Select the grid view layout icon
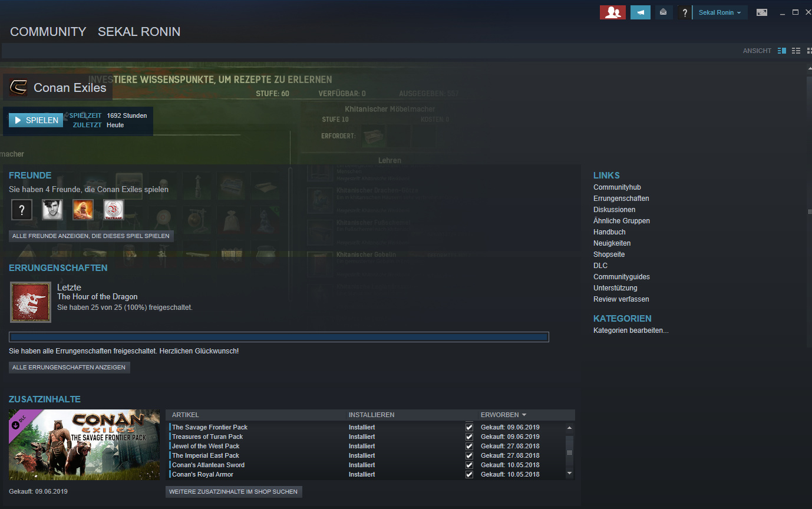 809,51
